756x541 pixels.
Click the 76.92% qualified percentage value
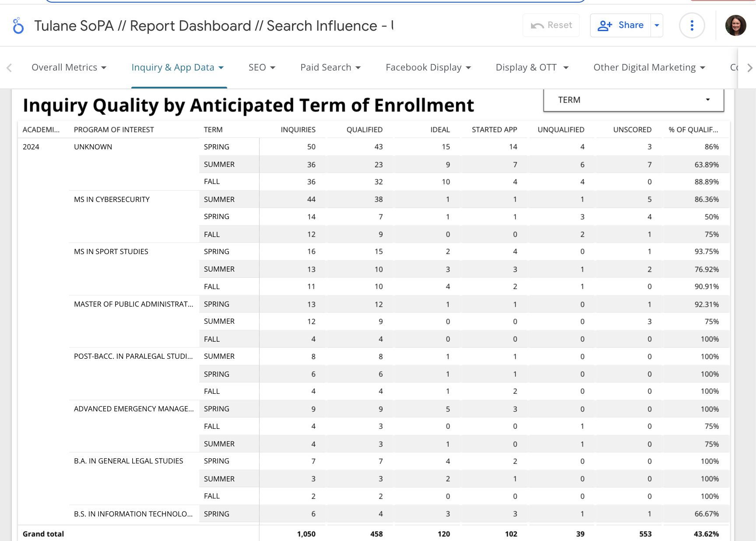707,269
